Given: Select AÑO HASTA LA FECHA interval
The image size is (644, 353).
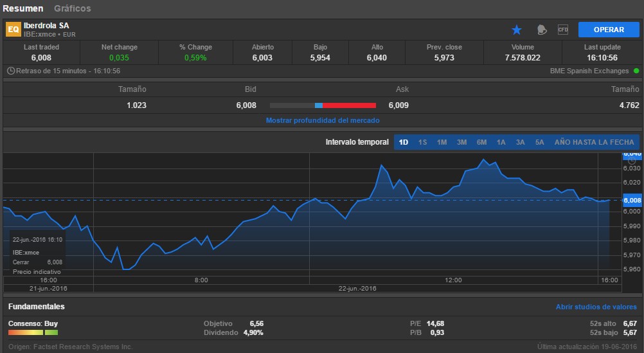Looking at the screenshot, I should [595, 142].
